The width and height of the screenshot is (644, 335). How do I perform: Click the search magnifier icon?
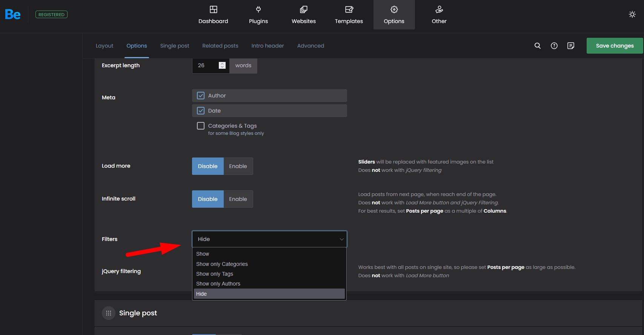[538, 46]
